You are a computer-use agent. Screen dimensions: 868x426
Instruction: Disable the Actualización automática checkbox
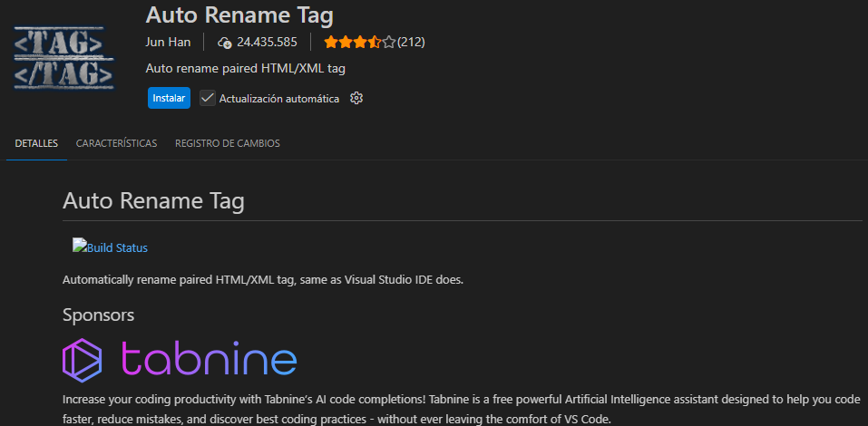[x=208, y=98]
